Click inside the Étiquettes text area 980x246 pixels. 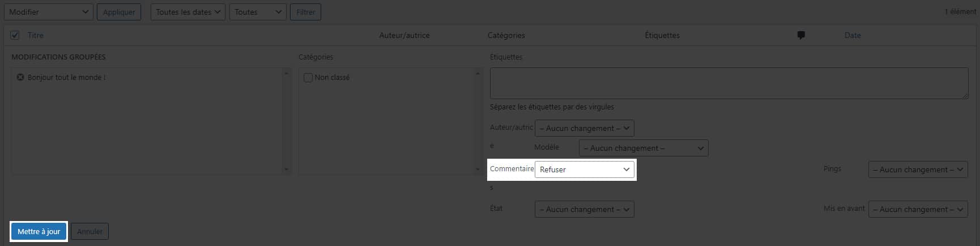coord(728,83)
